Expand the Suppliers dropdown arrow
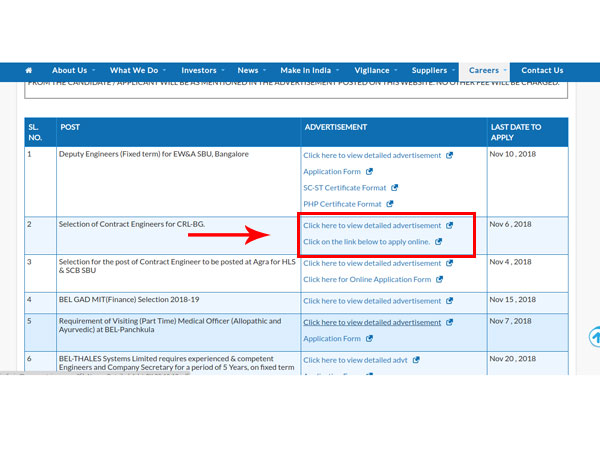 pyautogui.click(x=453, y=70)
